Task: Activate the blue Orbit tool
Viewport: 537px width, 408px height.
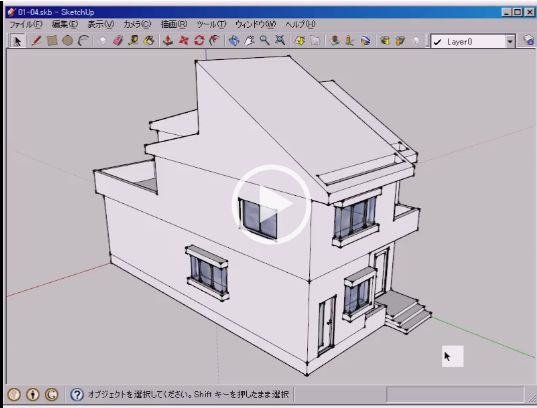Action: point(234,41)
